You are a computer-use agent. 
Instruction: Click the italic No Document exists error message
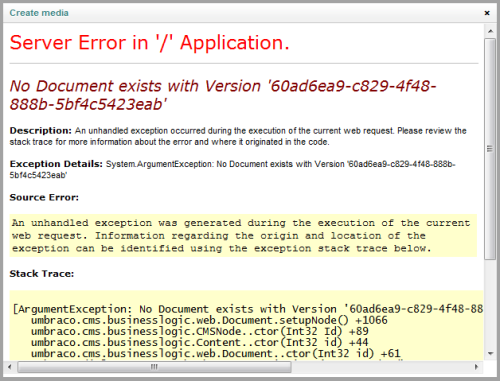click(x=223, y=95)
